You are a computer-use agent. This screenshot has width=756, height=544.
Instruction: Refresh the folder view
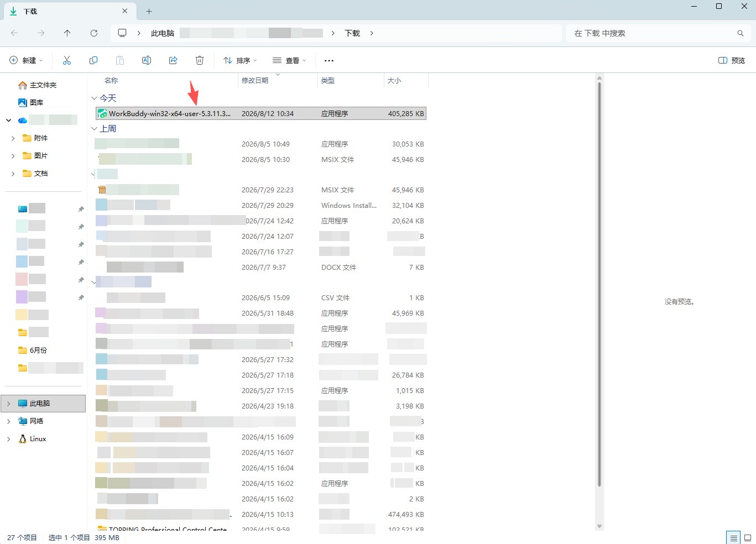(94, 33)
